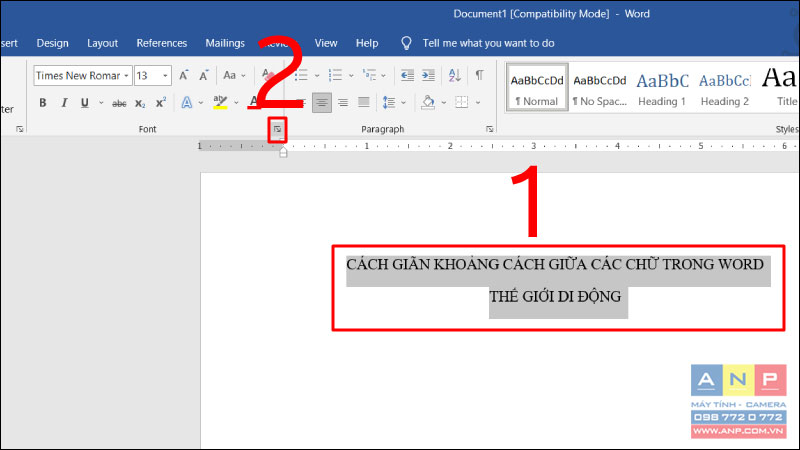Apply the No Spacing style
800x450 pixels.
click(x=599, y=87)
